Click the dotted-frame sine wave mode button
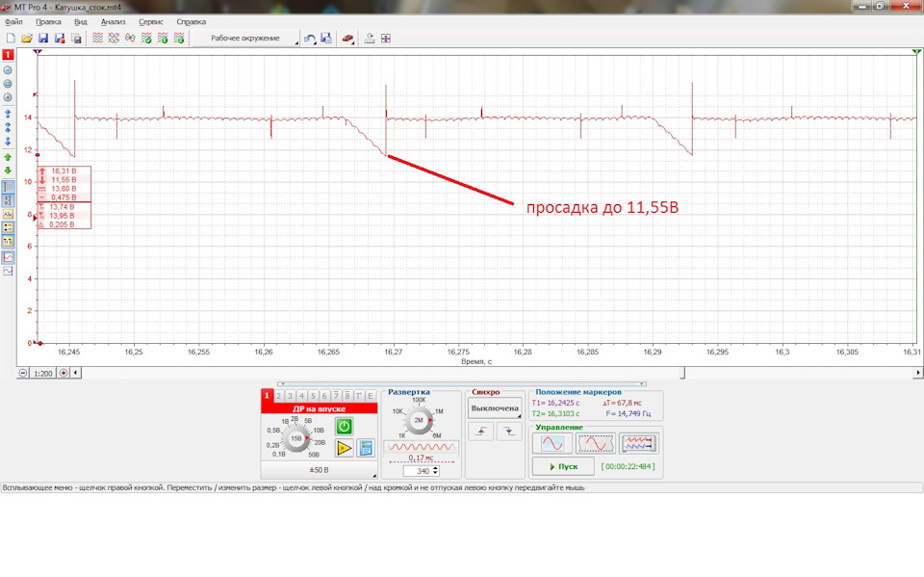The width and height of the screenshot is (924, 577). click(595, 443)
